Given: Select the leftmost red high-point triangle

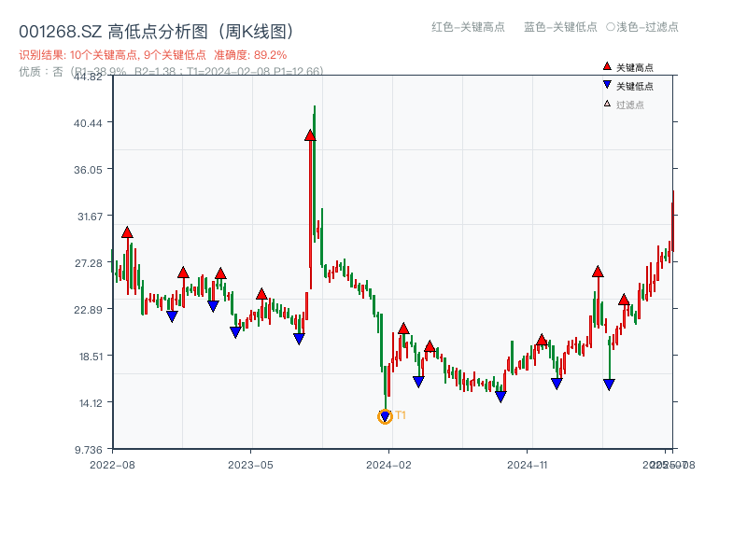Looking at the screenshot, I should click(126, 232).
